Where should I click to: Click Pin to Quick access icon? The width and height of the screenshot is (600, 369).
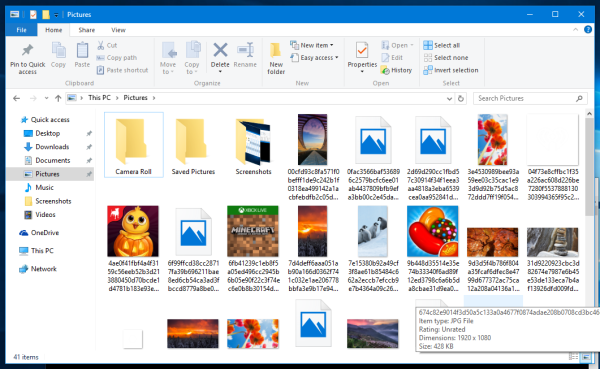[28, 50]
